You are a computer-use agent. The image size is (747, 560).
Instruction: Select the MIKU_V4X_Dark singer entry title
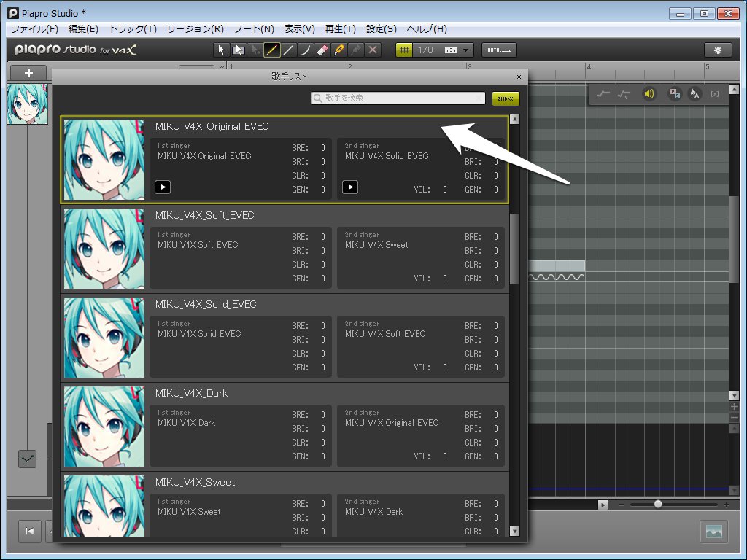(x=191, y=393)
